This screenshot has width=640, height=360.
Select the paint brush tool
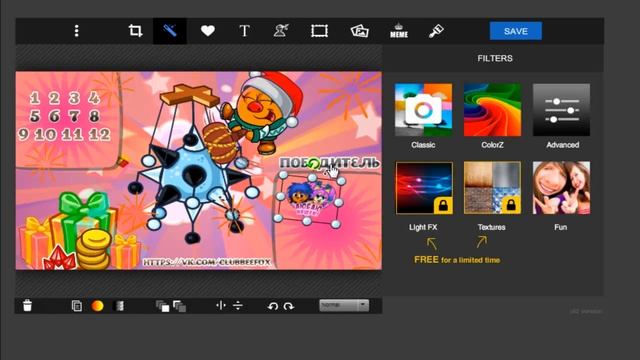point(436,31)
